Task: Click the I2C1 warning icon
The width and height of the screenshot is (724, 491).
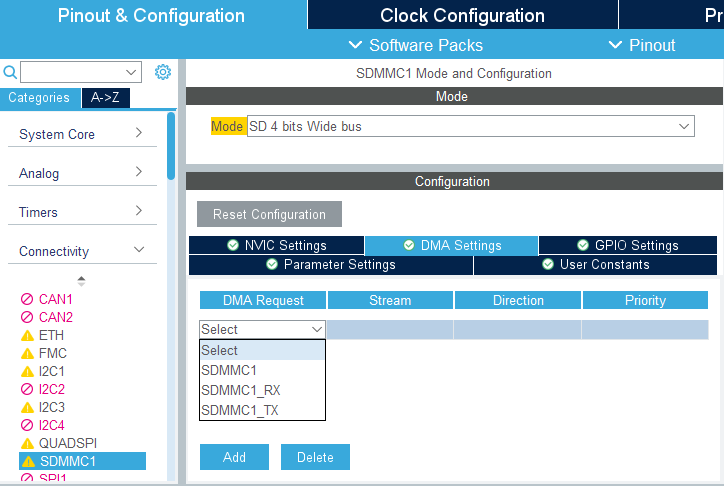Action: (x=27, y=371)
